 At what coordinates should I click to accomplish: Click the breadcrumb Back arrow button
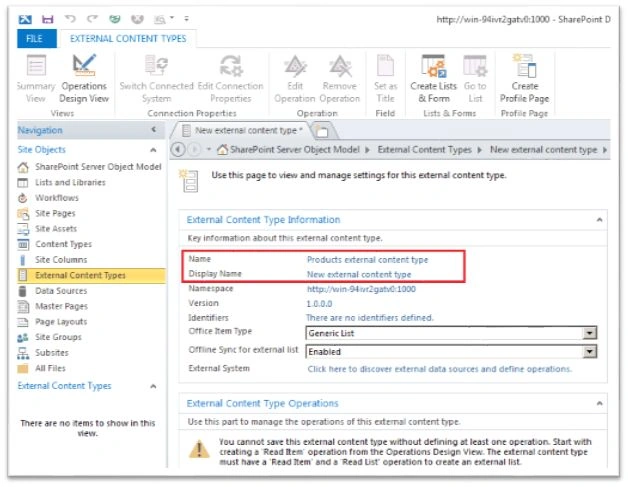point(178,150)
